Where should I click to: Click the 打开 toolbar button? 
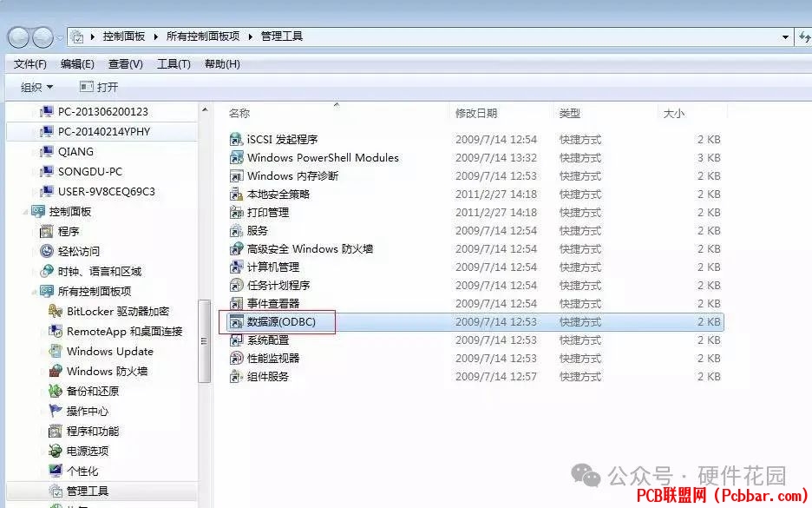(x=98, y=87)
